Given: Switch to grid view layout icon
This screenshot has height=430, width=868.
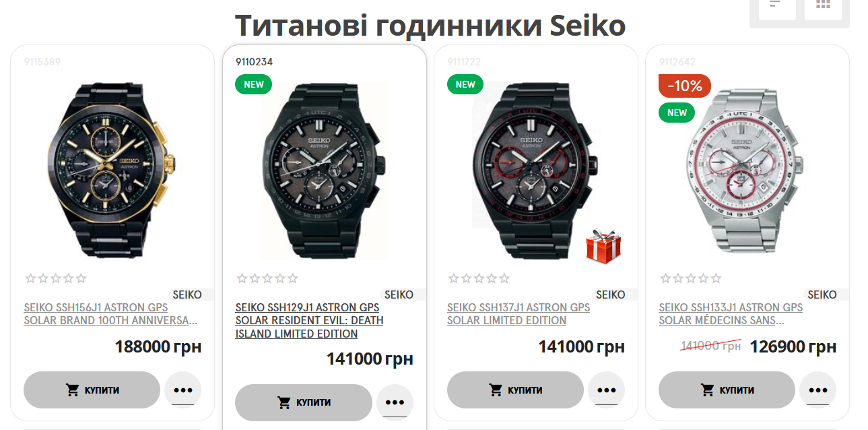Looking at the screenshot, I should 823,5.
